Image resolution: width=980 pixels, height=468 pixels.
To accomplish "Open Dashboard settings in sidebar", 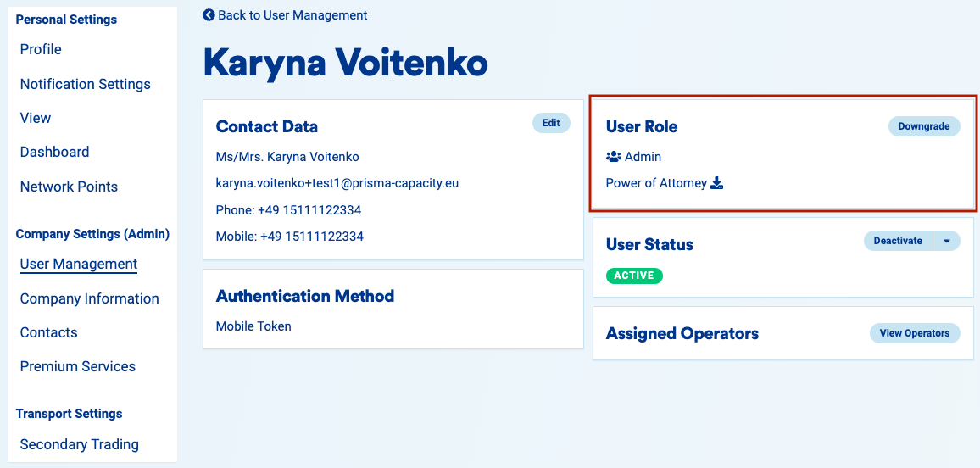I will [x=54, y=152].
